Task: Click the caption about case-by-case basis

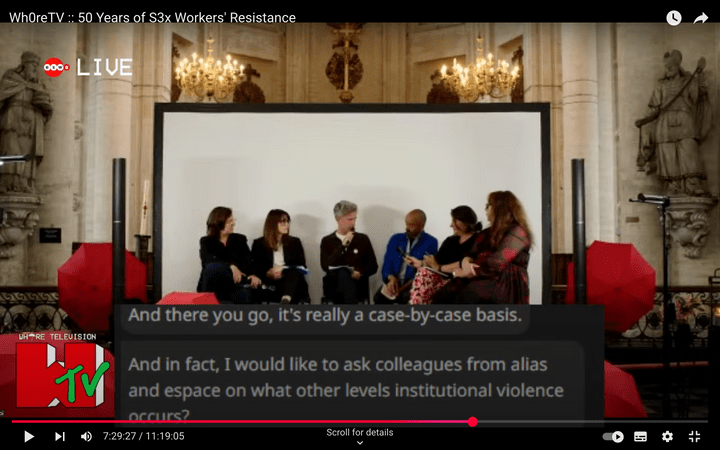Action: (x=325, y=315)
